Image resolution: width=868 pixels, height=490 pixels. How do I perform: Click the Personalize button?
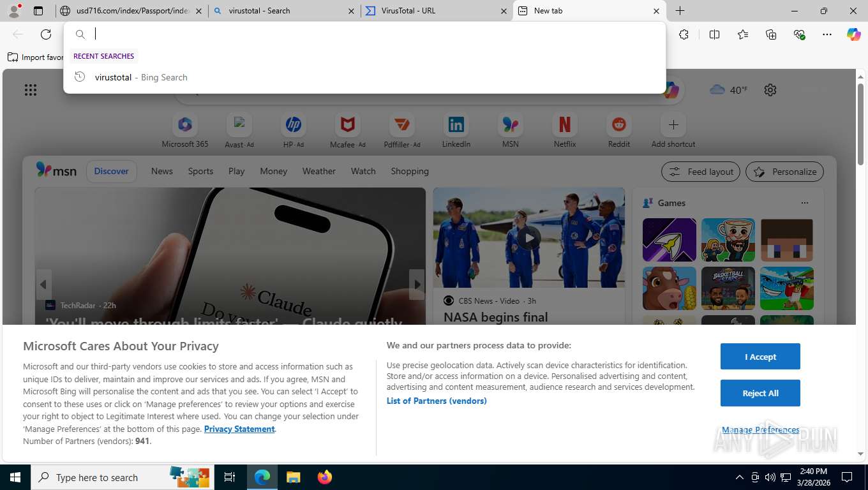click(785, 172)
